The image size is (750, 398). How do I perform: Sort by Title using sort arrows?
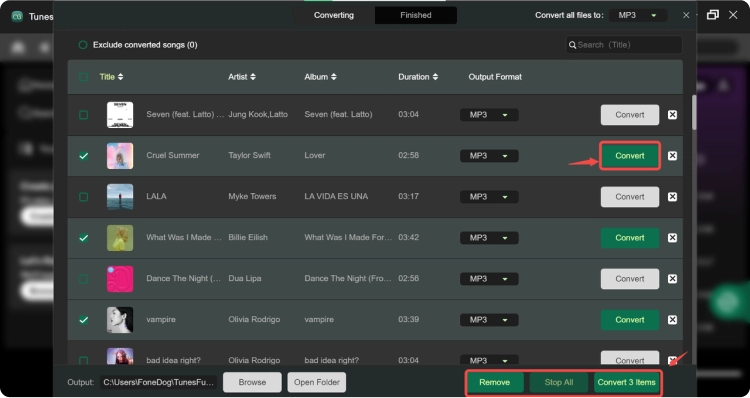point(121,77)
